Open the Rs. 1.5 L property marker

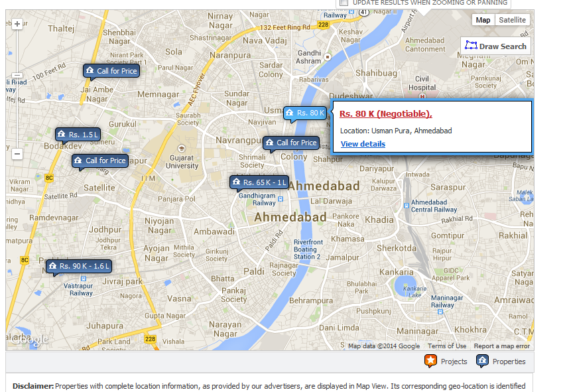pyautogui.click(x=78, y=135)
